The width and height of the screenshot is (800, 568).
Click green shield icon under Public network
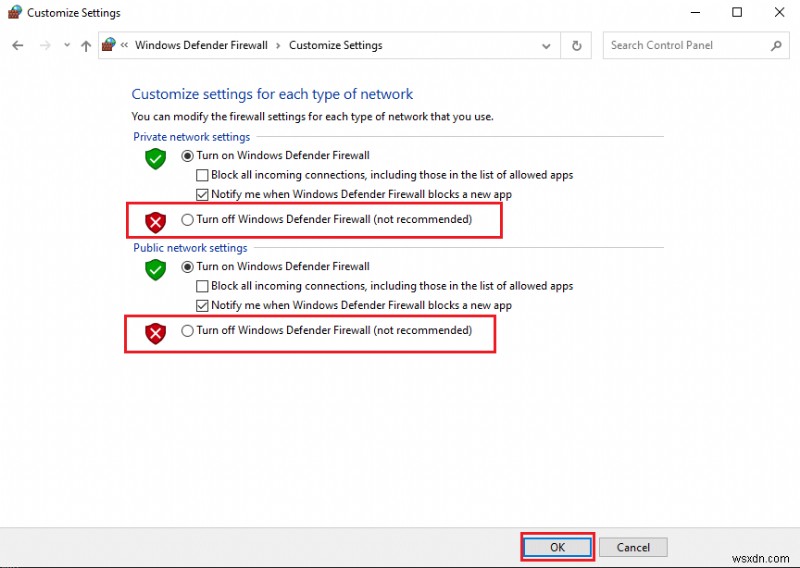156,269
